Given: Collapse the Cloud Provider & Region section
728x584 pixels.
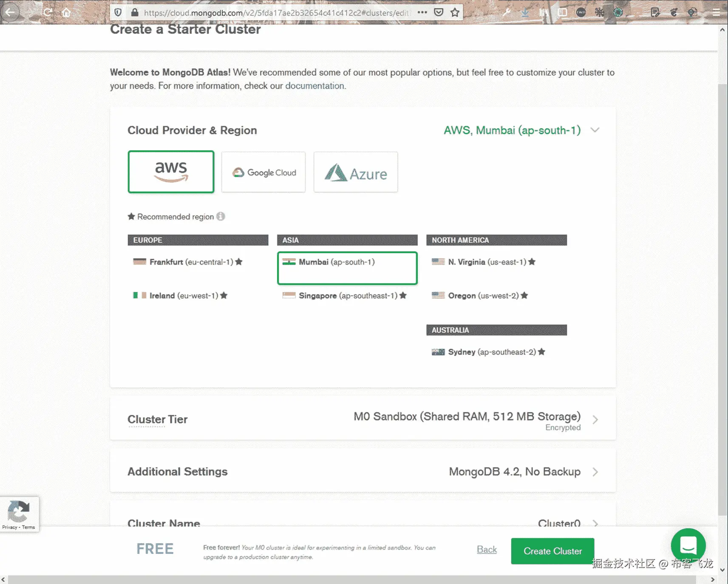Looking at the screenshot, I should 595,130.
